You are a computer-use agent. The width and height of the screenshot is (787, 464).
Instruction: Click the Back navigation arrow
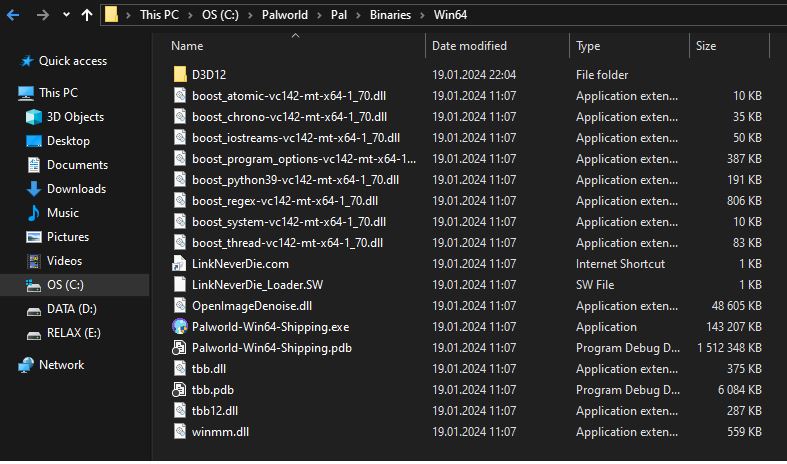12,15
